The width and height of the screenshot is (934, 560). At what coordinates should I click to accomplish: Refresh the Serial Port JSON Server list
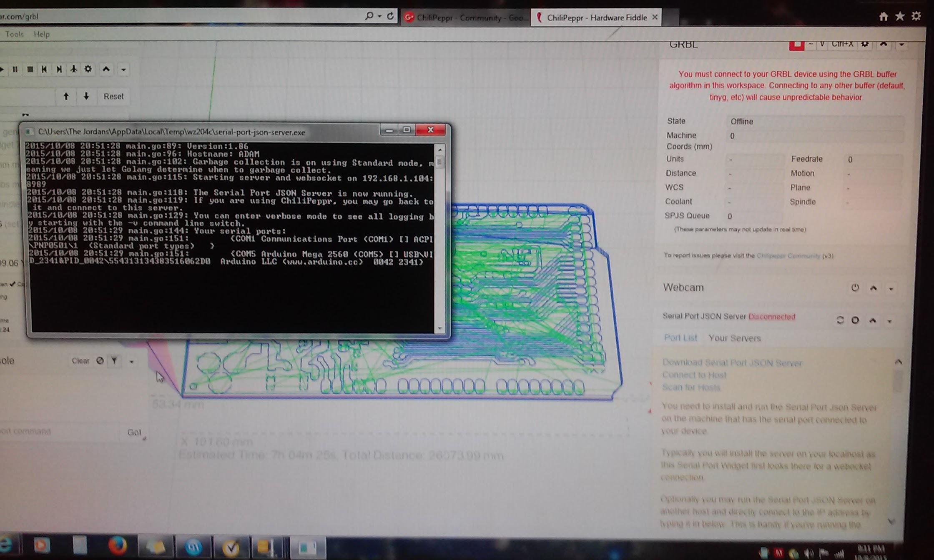[840, 320]
